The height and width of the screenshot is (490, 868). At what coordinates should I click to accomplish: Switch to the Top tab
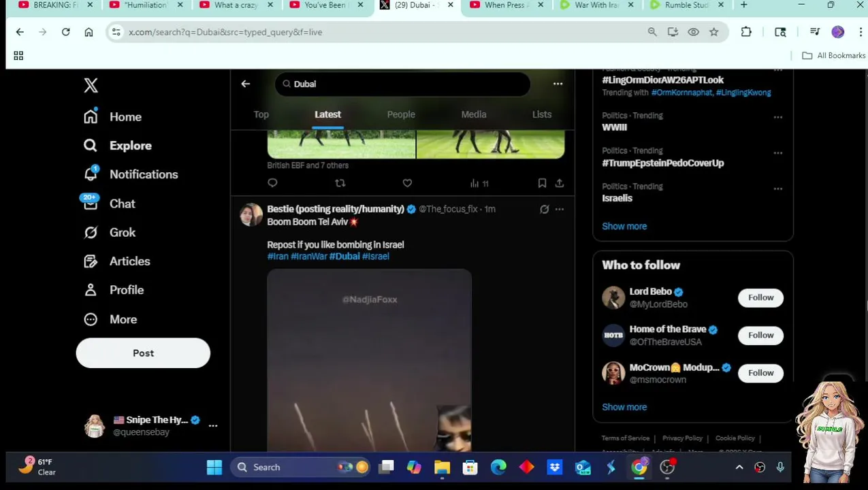261,114
